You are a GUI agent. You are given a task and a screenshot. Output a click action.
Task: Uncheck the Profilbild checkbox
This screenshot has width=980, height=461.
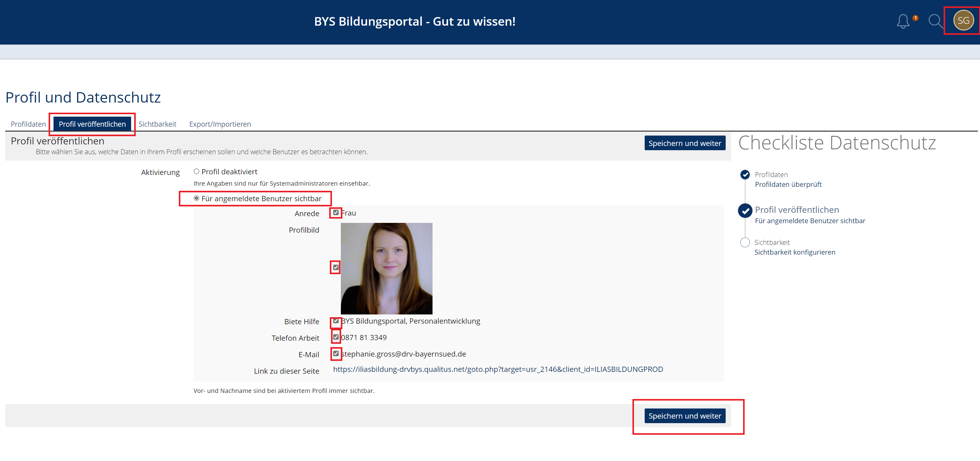coord(336,267)
